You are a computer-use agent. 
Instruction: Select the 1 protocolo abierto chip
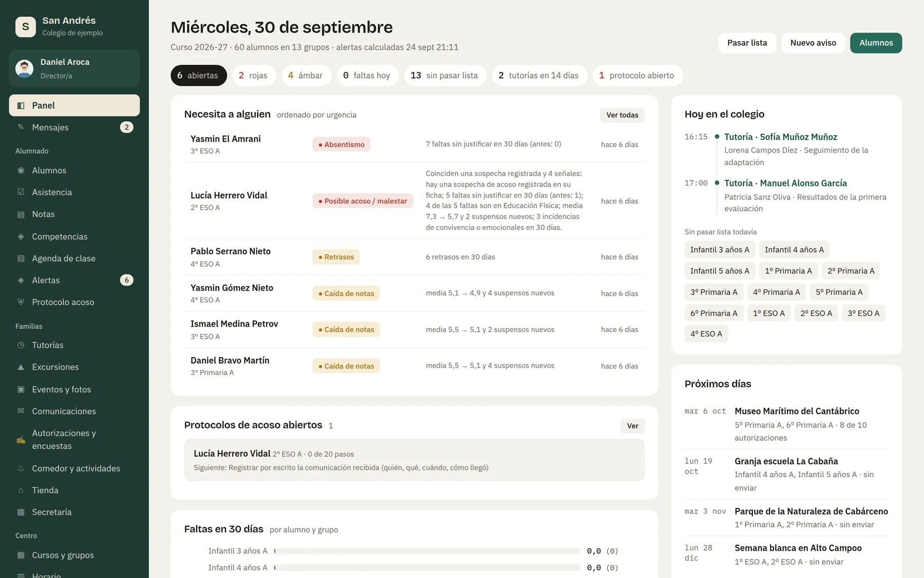tap(637, 76)
